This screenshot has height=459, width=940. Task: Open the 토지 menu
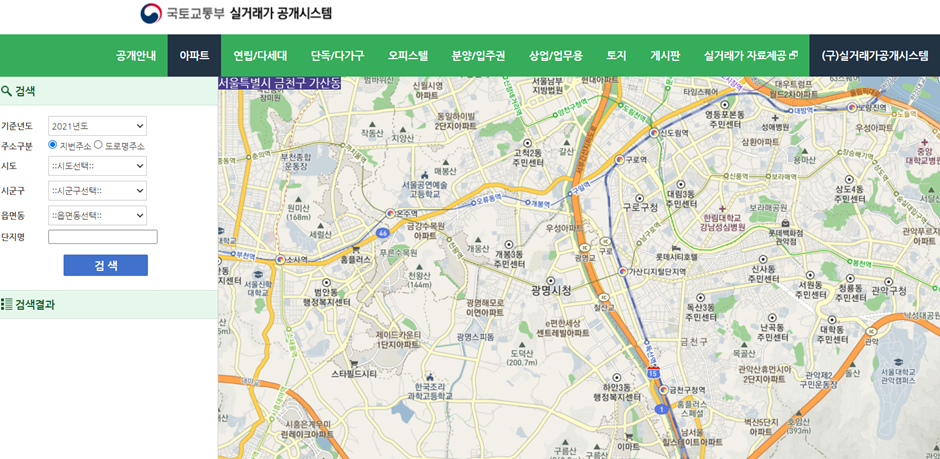pyautogui.click(x=616, y=56)
